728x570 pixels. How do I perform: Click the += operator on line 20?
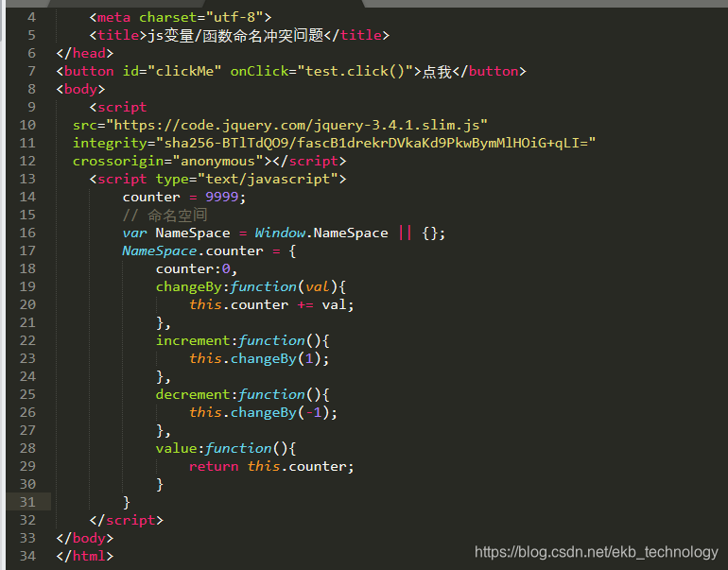tap(305, 305)
